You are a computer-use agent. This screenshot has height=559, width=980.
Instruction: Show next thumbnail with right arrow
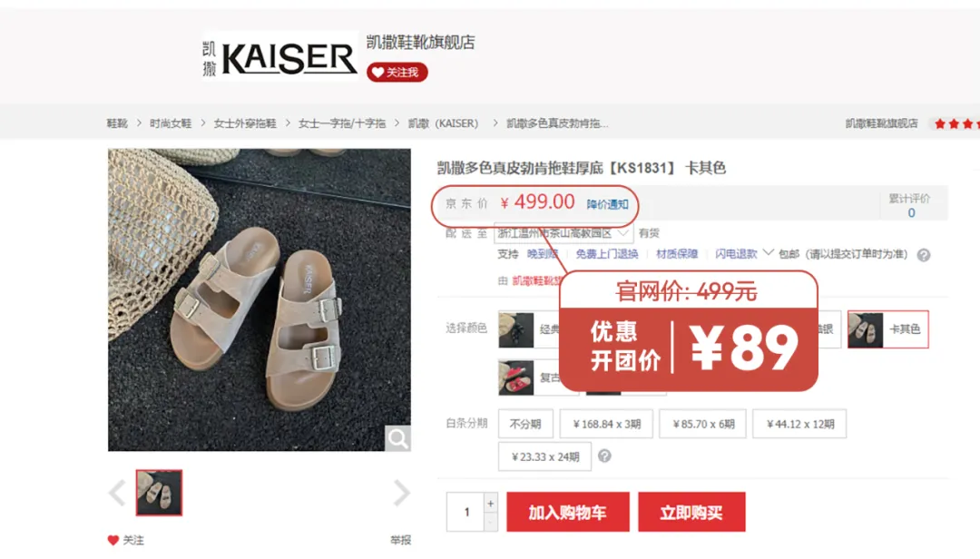click(401, 493)
